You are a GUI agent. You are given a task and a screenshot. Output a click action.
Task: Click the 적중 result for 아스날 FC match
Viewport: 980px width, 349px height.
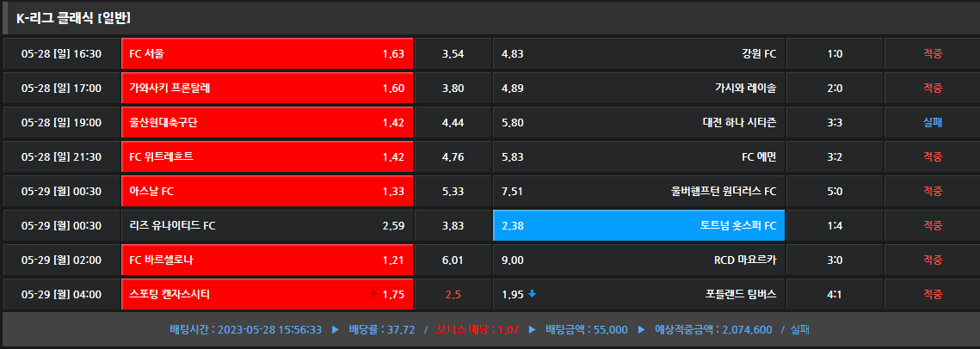pyautogui.click(x=933, y=191)
